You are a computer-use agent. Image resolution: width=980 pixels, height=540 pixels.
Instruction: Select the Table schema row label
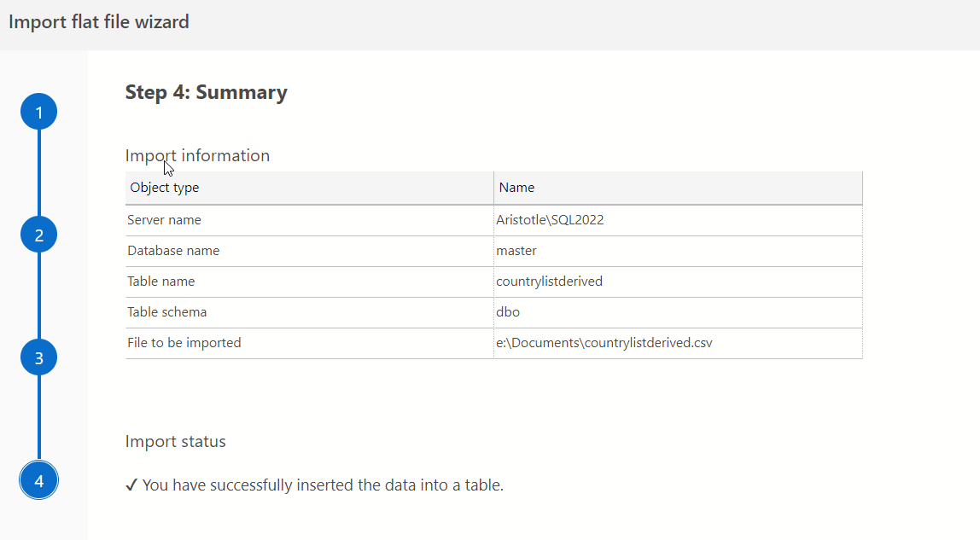pyautogui.click(x=167, y=312)
